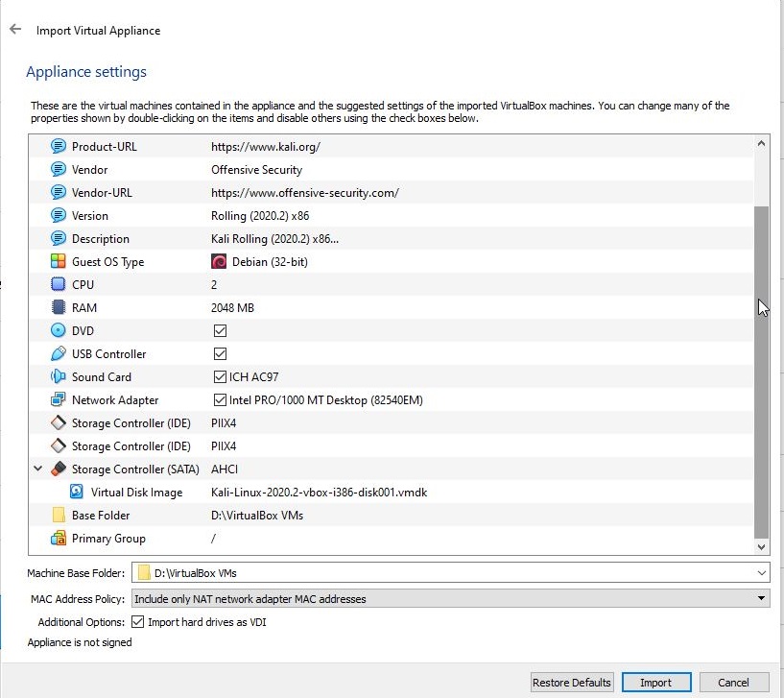This screenshot has height=698, width=784.
Task: Click the USB Controller plug icon
Action: (58, 353)
